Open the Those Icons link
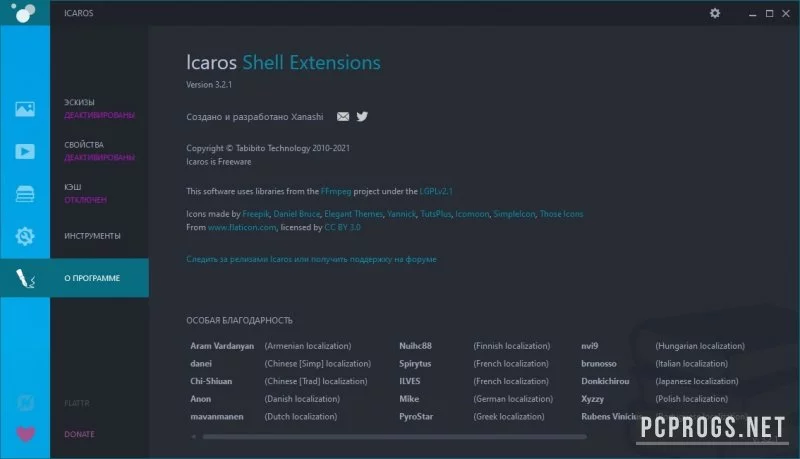800x459 pixels. (x=561, y=214)
